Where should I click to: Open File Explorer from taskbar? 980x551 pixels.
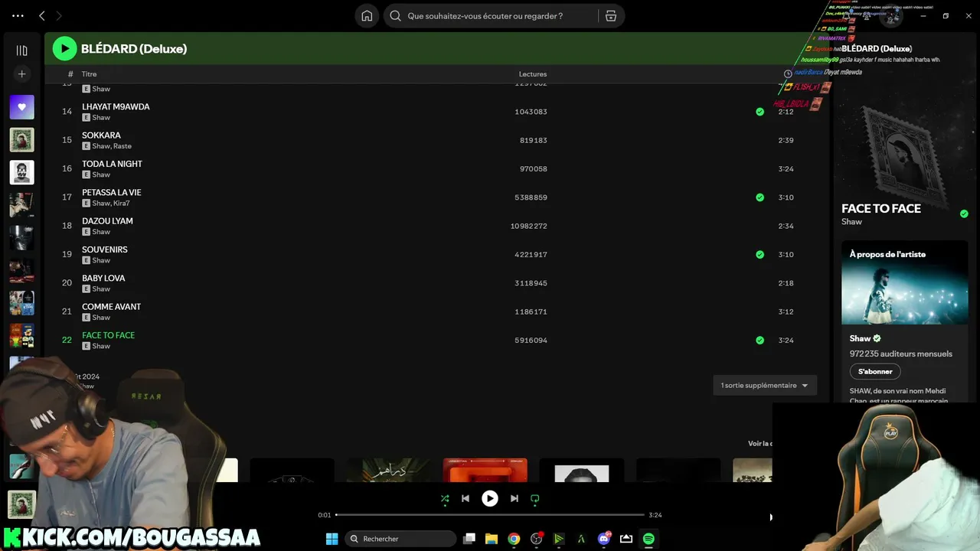click(x=492, y=539)
